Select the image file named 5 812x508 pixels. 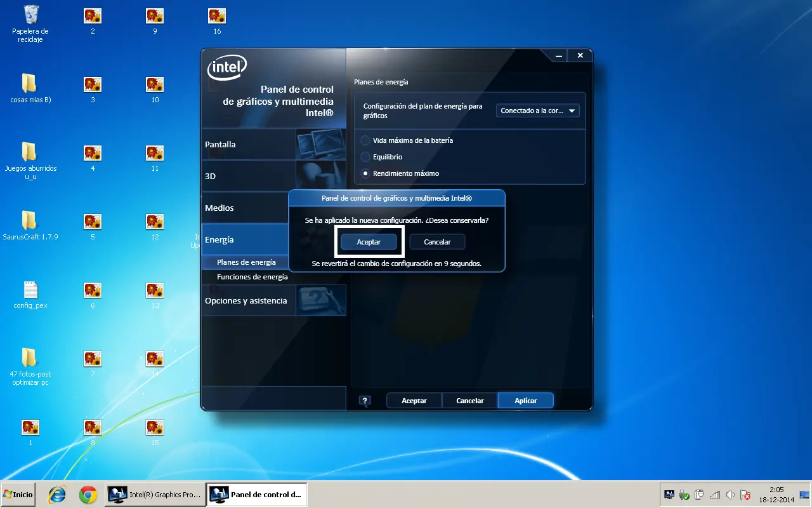(x=93, y=226)
